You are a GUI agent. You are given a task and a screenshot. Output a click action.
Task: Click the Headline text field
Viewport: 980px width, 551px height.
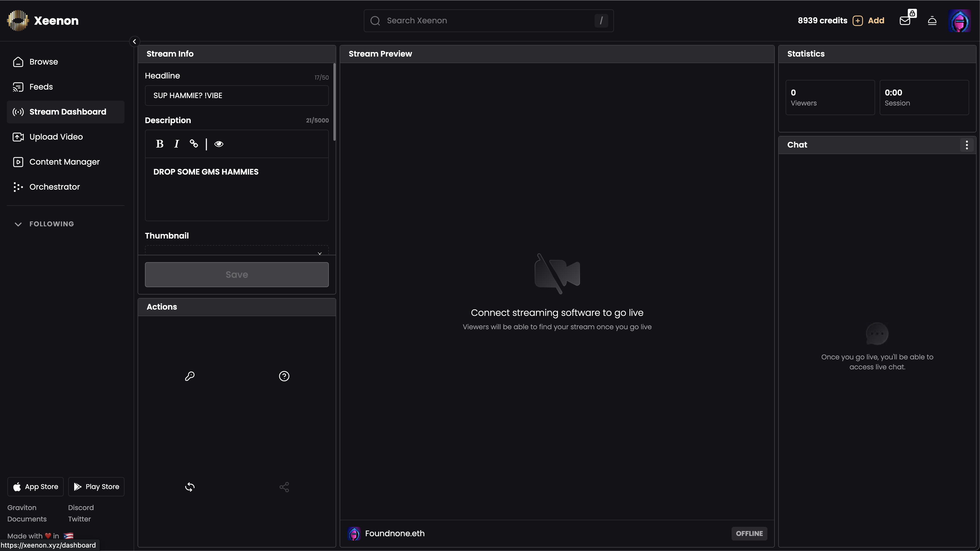point(236,96)
